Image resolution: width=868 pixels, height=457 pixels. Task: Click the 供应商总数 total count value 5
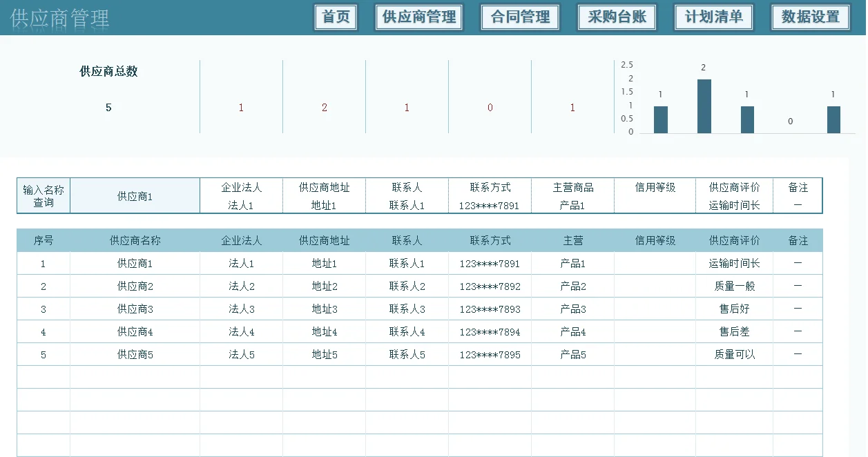click(x=108, y=107)
